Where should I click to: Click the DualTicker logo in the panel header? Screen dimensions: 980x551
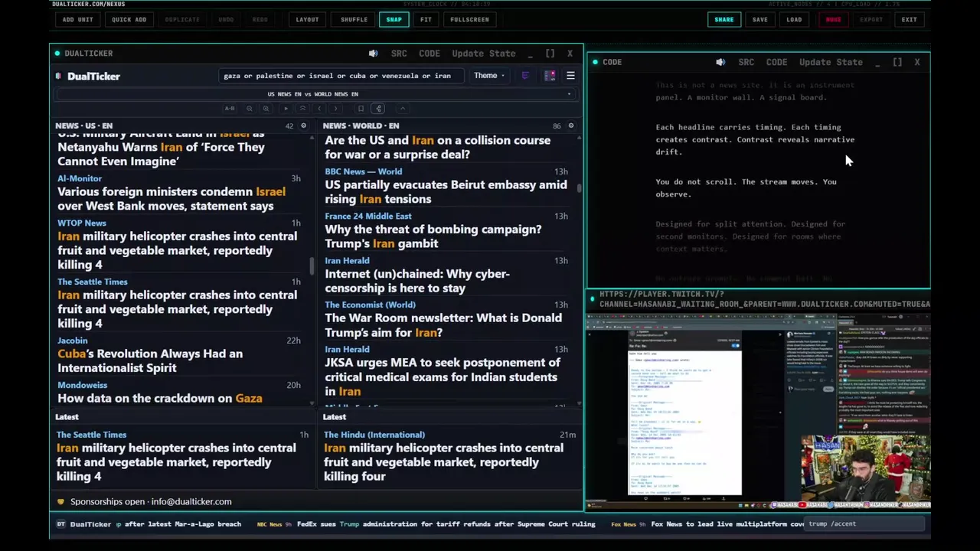(x=88, y=76)
